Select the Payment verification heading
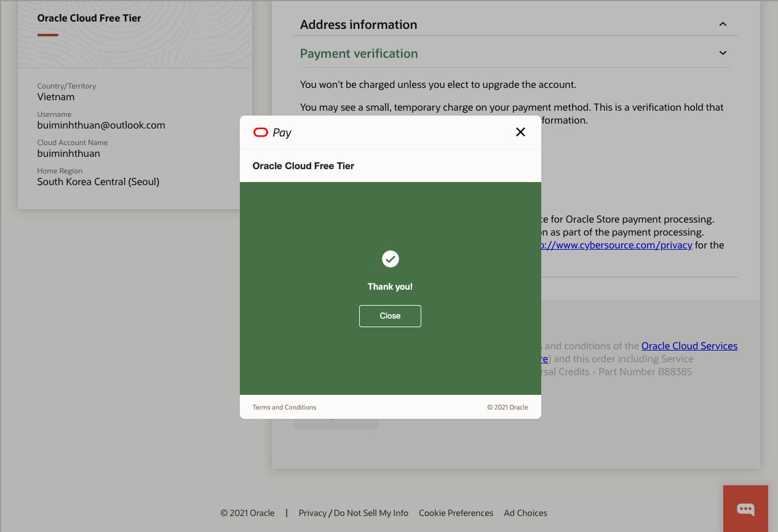Viewport: 778px width, 532px height. (359, 54)
